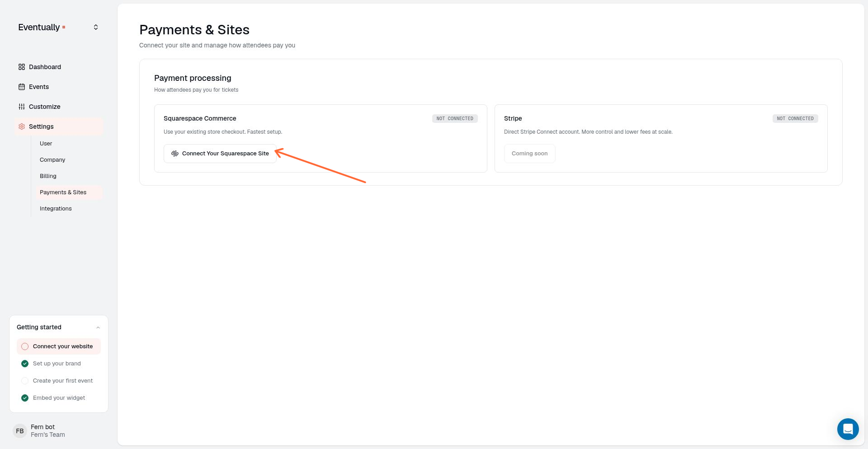Toggle the Connect your website circle
868x449 pixels.
tap(25, 346)
